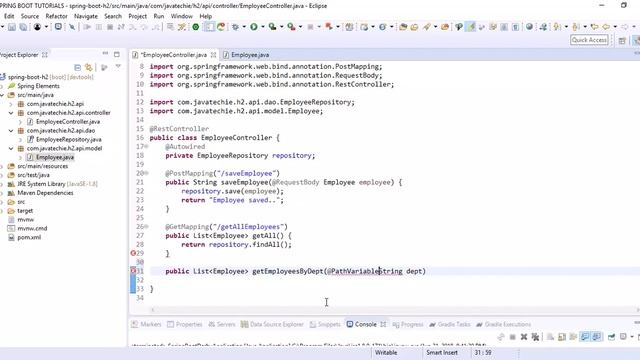Screen dimensions: 640x360
Task: Click the Search flashlight toolbar icon
Action: coord(426,27)
